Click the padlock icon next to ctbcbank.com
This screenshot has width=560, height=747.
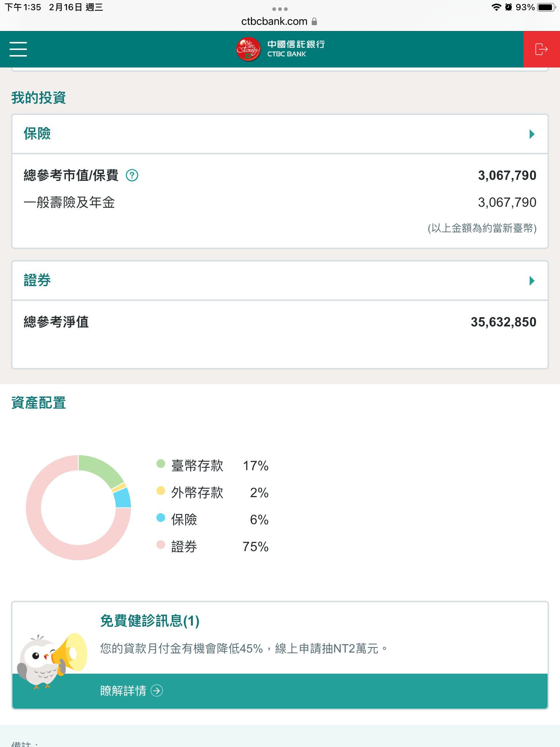(315, 22)
